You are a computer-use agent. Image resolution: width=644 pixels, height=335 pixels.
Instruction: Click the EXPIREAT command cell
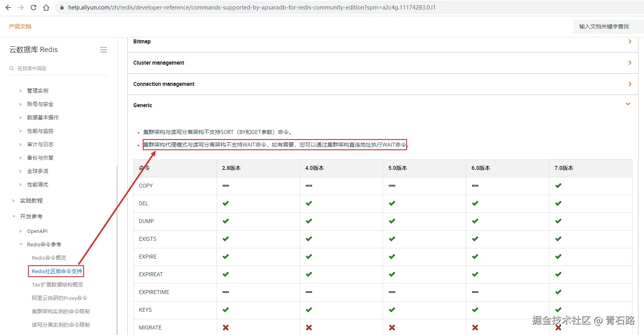tap(175, 274)
